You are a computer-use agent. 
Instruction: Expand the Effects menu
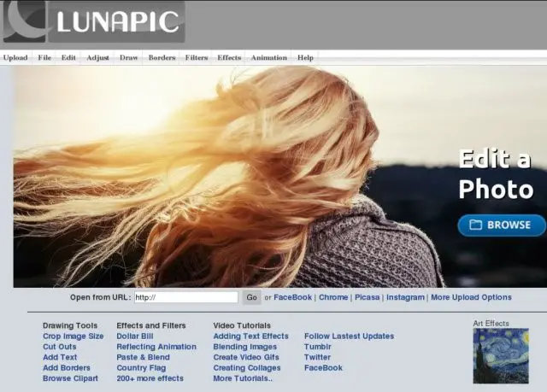[229, 58]
